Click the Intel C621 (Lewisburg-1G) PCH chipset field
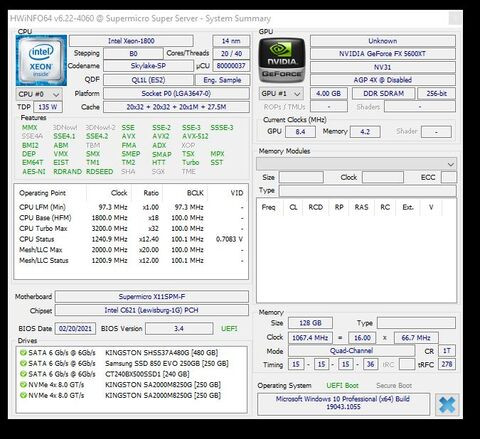 pos(152,310)
